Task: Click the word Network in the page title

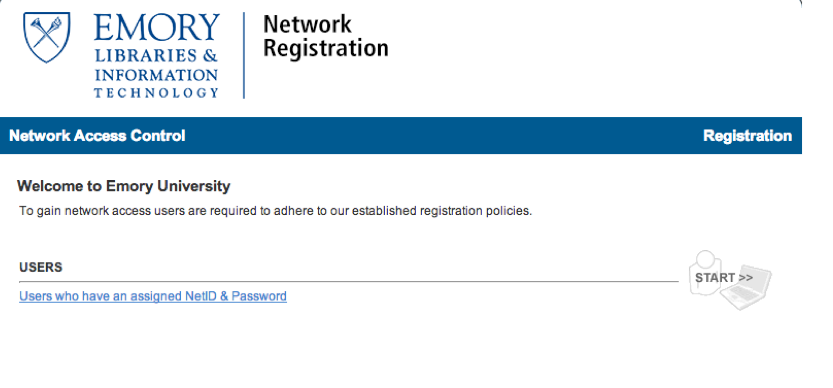Action: [x=307, y=24]
